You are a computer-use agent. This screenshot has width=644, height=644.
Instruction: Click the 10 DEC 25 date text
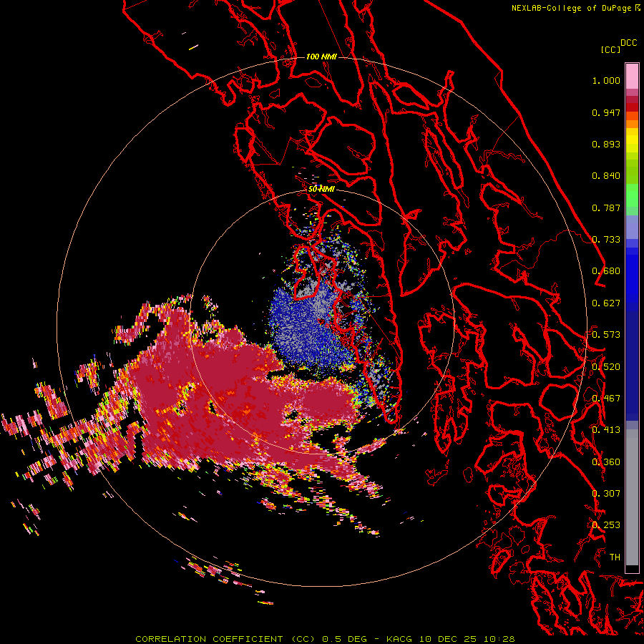pos(448,639)
